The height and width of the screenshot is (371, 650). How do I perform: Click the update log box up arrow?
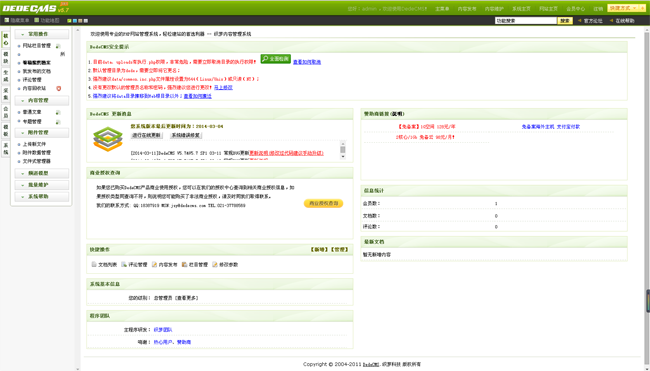coord(343,143)
